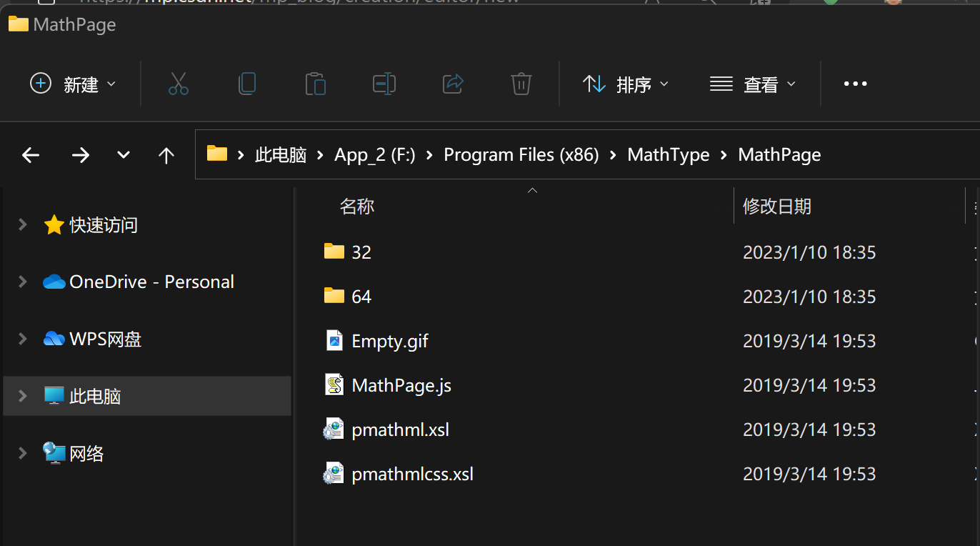Expand chevron after 此电脑 in breadcrumb
The height and width of the screenshot is (546, 980).
[320, 154]
